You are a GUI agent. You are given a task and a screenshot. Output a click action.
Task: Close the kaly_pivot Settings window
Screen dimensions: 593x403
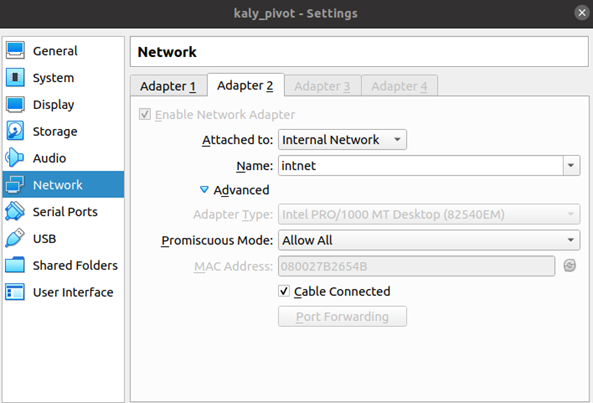point(582,13)
